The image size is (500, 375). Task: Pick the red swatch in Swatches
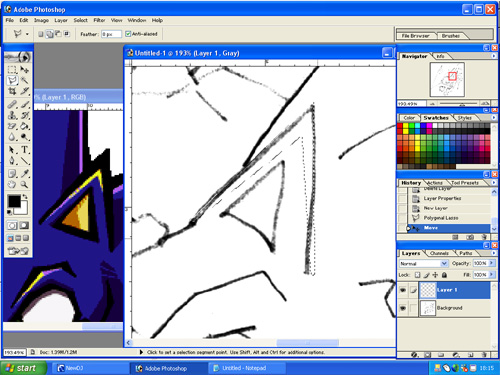click(x=400, y=126)
